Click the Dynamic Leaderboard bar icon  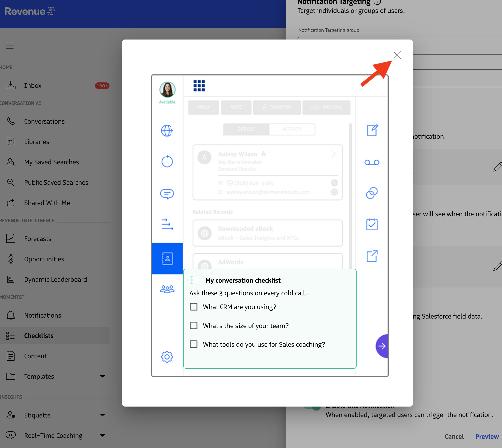(x=11, y=279)
